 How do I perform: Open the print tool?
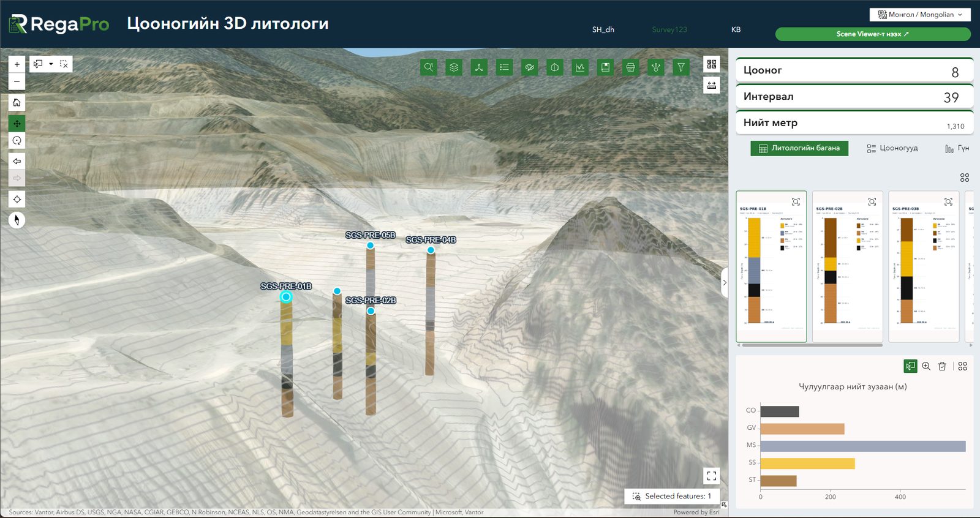(x=630, y=67)
